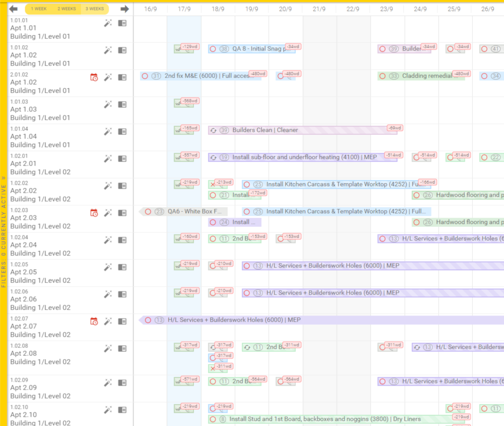Click the green checkmark task on Apt 1.03 row

click(184, 103)
